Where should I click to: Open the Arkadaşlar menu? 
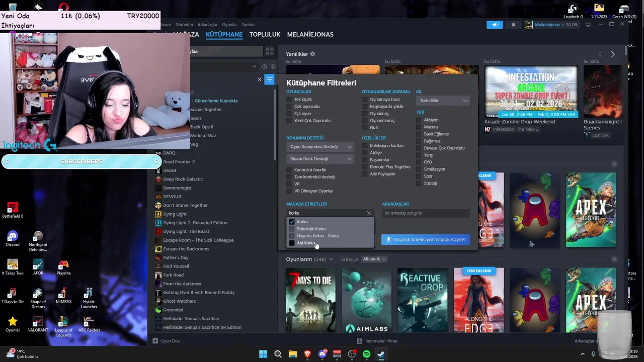(x=207, y=25)
